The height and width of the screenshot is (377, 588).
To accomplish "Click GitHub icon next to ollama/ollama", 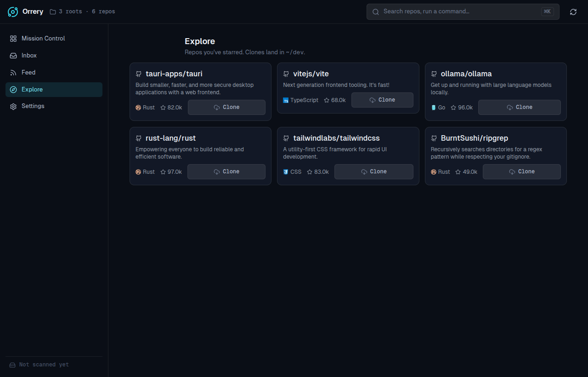I will tap(434, 74).
